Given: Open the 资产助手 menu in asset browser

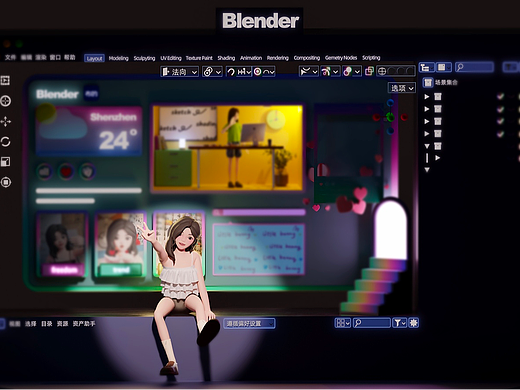Looking at the screenshot, I should 84,324.
